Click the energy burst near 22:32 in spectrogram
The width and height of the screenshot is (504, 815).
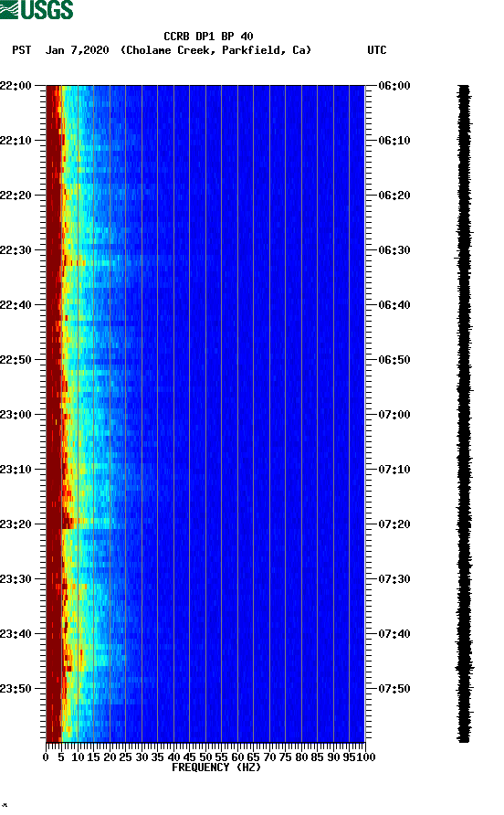pos(76,262)
